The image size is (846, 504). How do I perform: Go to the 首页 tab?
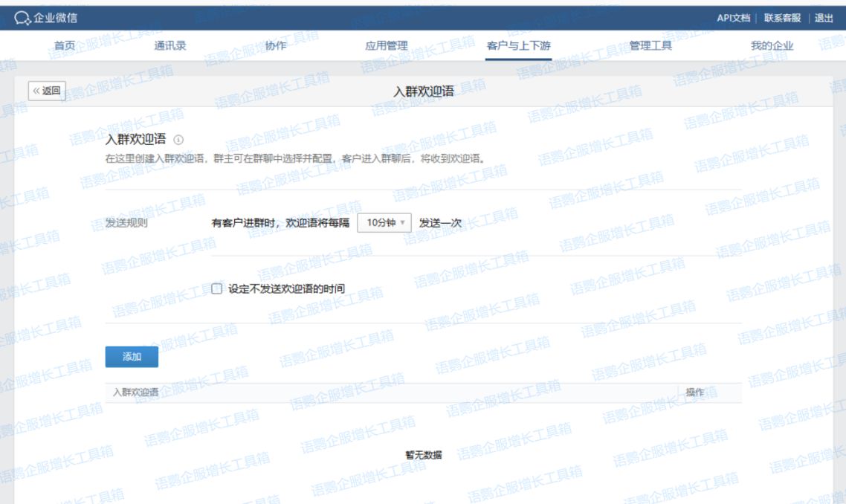pyautogui.click(x=65, y=46)
